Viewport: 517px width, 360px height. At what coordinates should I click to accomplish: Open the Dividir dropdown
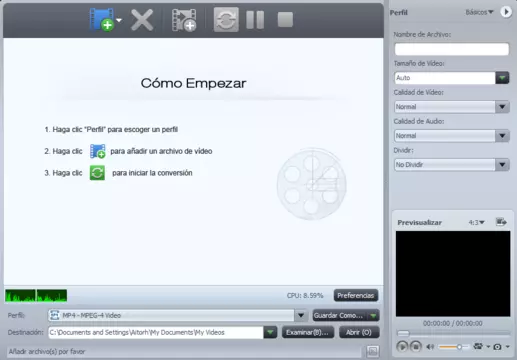pyautogui.click(x=502, y=165)
